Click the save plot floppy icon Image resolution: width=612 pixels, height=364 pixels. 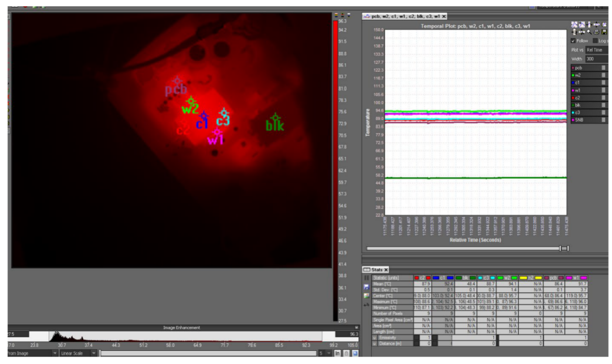(604, 32)
